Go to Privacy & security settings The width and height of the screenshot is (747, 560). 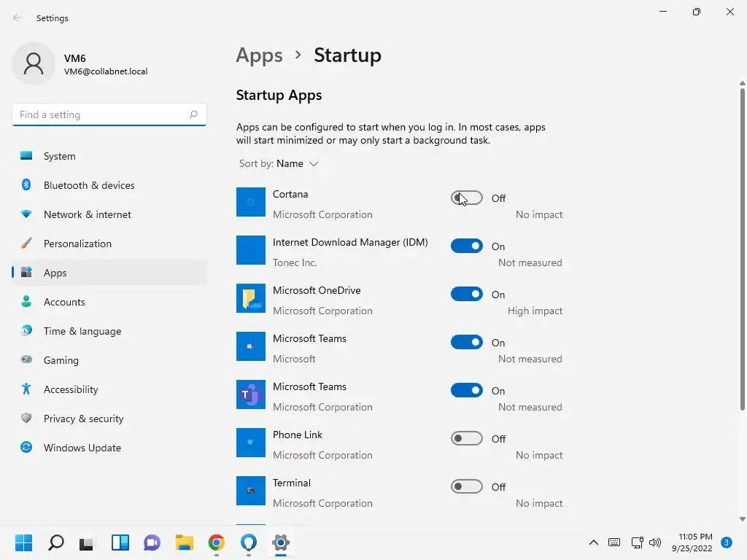coord(109,419)
